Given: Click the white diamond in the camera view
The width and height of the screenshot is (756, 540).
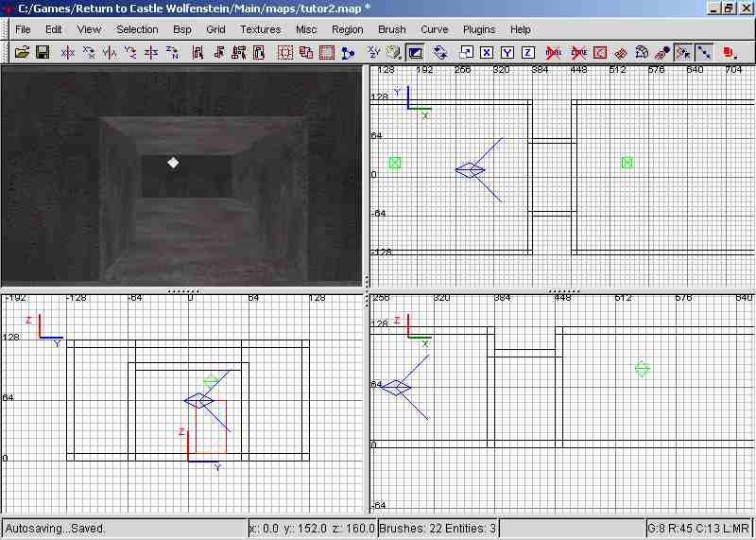Looking at the screenshot, I should (x=173, y=164).
